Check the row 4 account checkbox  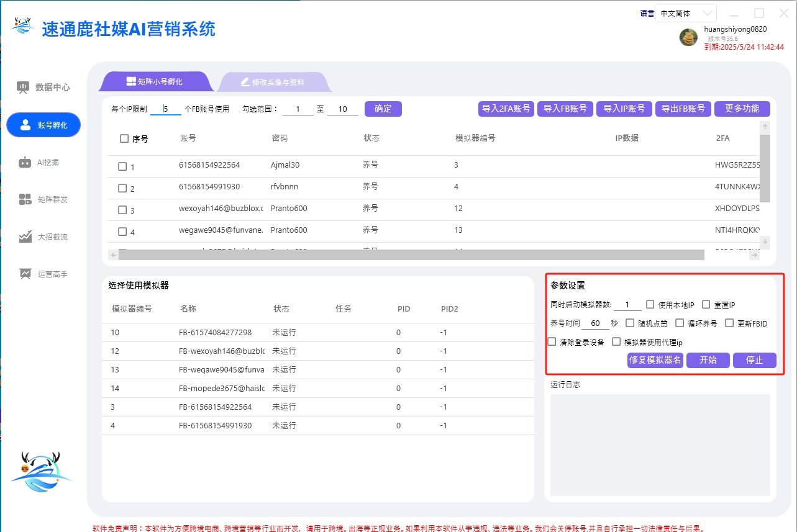click(122, 232)
